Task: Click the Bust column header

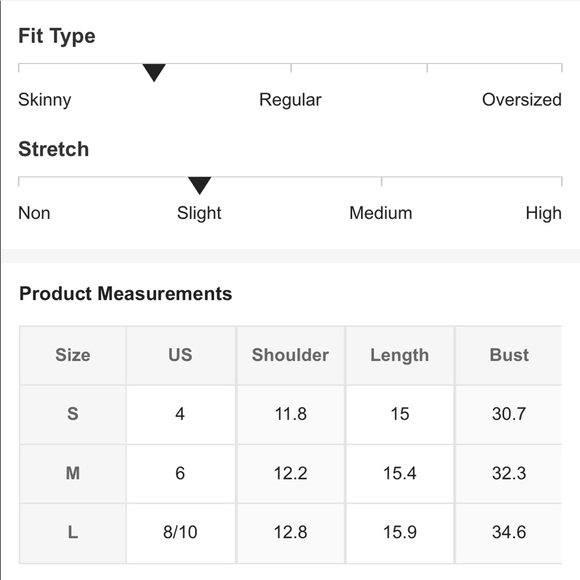Action: (509, 355)
